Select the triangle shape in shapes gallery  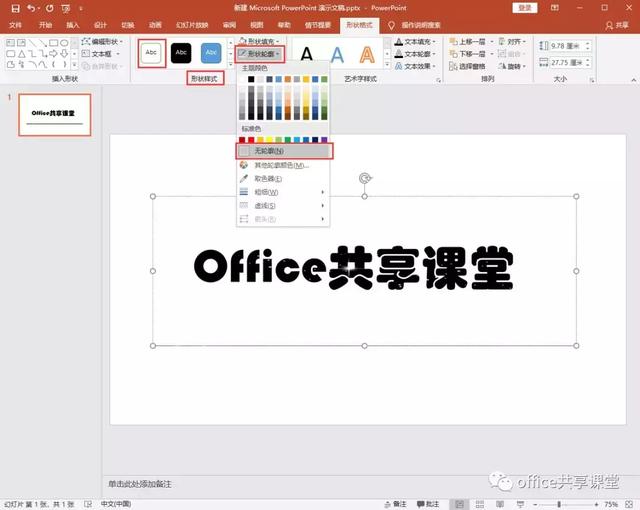click(x=22, y=53)
